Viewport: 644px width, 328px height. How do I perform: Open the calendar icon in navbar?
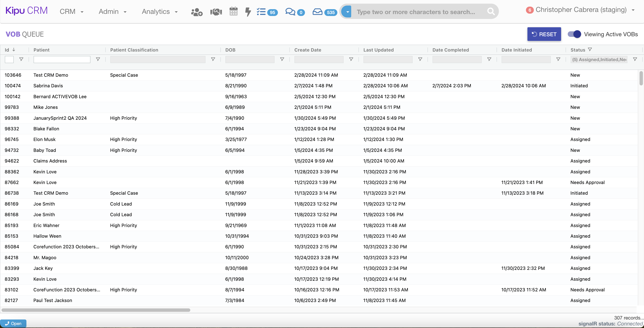click(x=233, y=12)
